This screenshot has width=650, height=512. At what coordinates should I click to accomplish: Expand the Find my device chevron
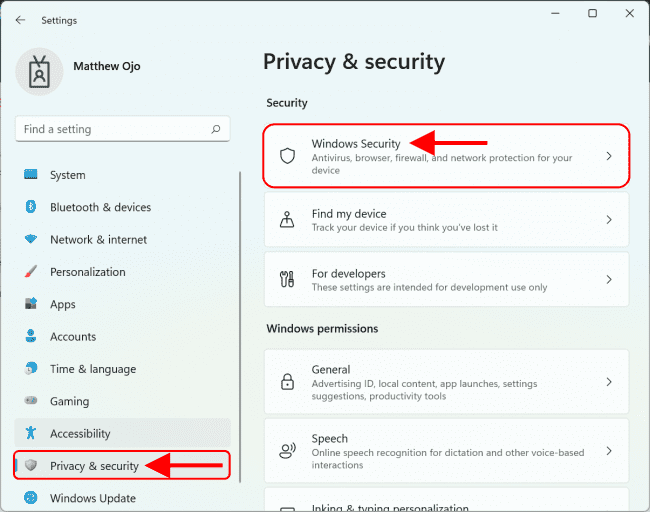click(608, 220)
